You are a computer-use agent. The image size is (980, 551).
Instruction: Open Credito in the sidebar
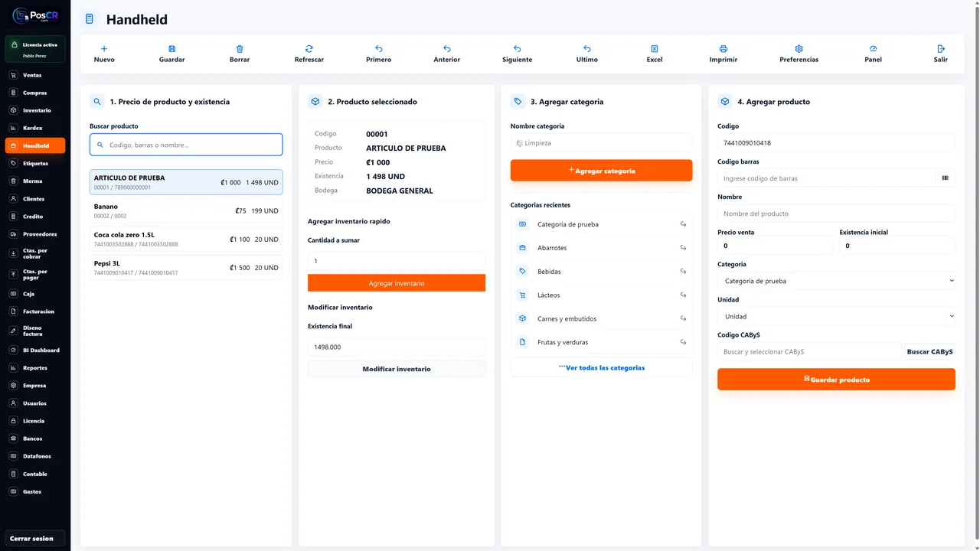click(x=35, y=216)
